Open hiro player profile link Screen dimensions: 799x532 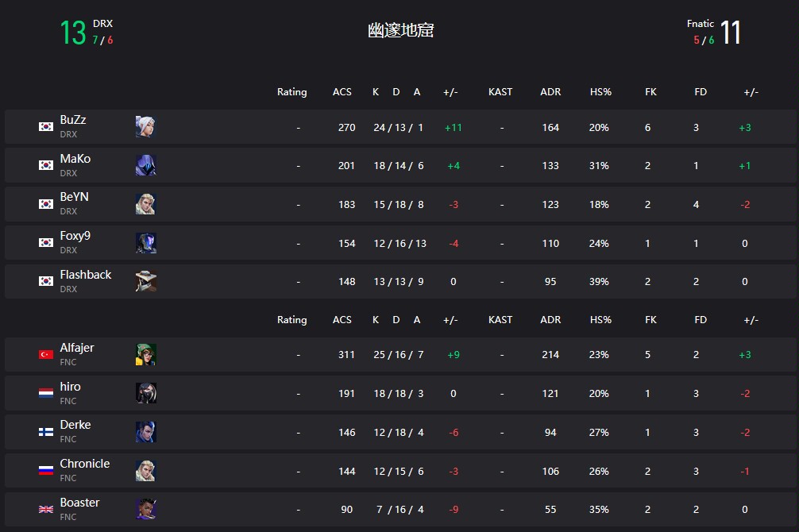(70, 387)
